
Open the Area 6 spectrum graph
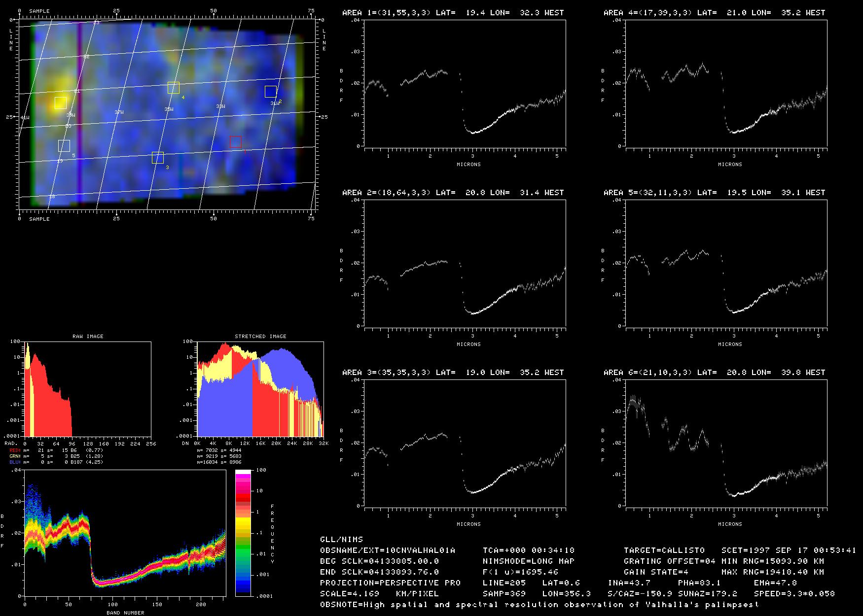click(726, 443)
